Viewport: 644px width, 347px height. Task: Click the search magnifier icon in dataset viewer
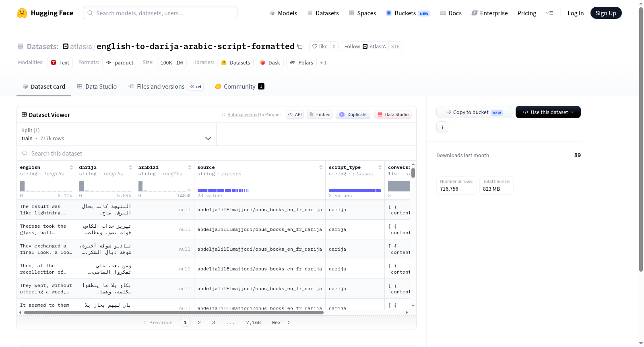click(x=25, y=153)
